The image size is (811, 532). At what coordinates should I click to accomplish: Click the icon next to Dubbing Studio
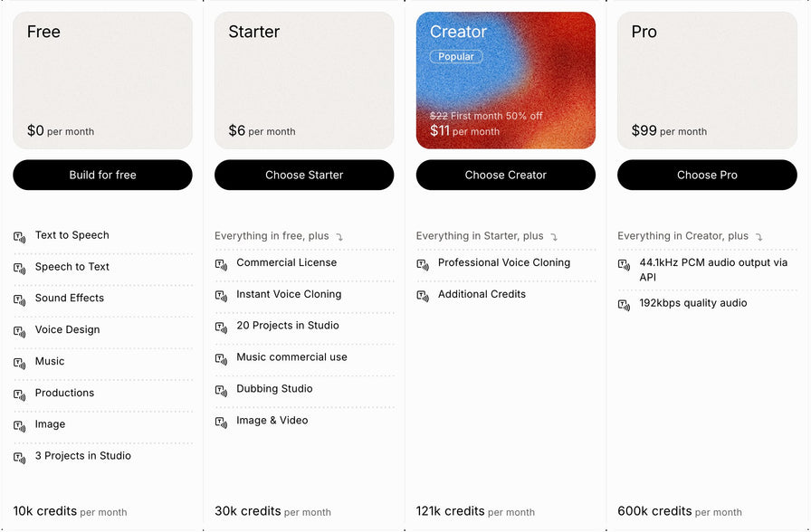coord(222,391)
